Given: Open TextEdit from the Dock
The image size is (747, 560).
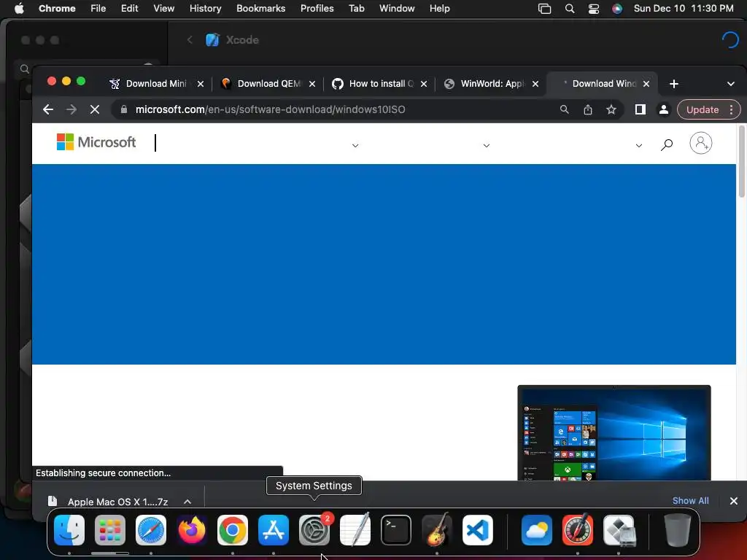Looking at the screenshot, I should (x=355, y=530).
